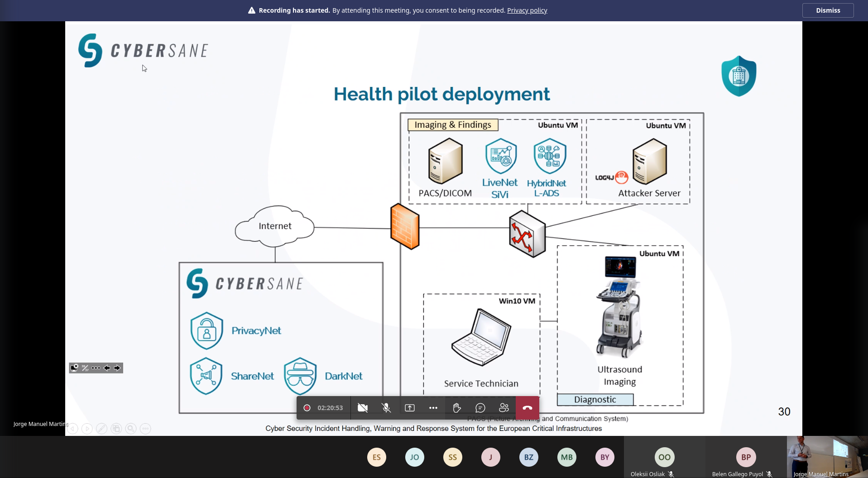
Task: Click Oleksii Osliak muted microphone icon
Action: coord(671,474)
